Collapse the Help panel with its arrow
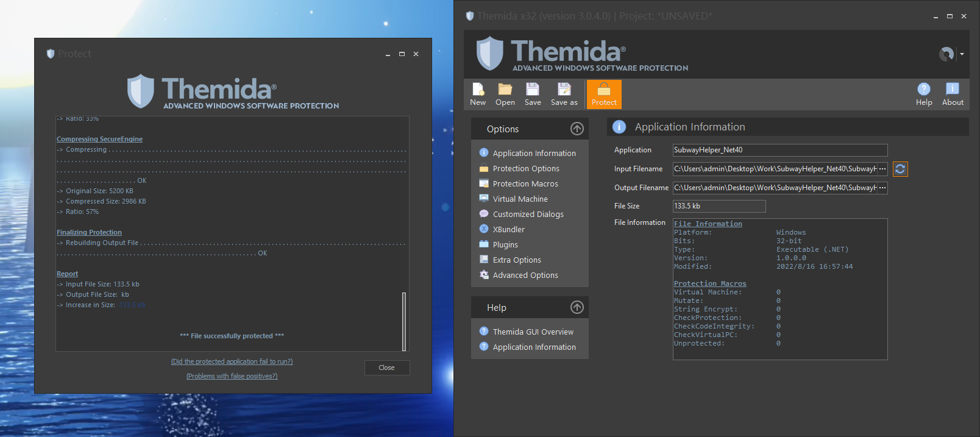The image size is (980, 437). pyautogui.click(x=577, y=307)
